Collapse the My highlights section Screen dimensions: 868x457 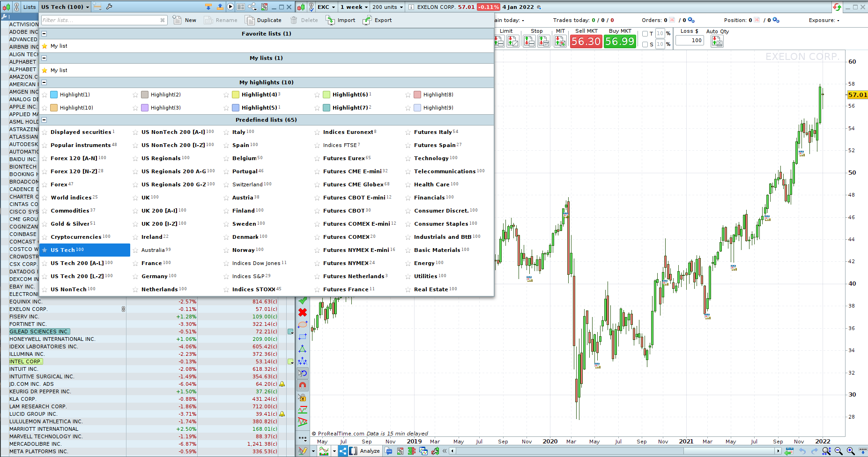pyautogui.click(x=44, y=82)
